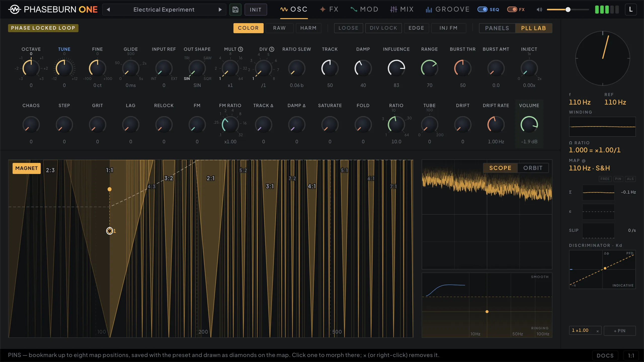Click the 1:1 zoom button
The height and width of the screenshot is (362, 644).
(631, 355)
